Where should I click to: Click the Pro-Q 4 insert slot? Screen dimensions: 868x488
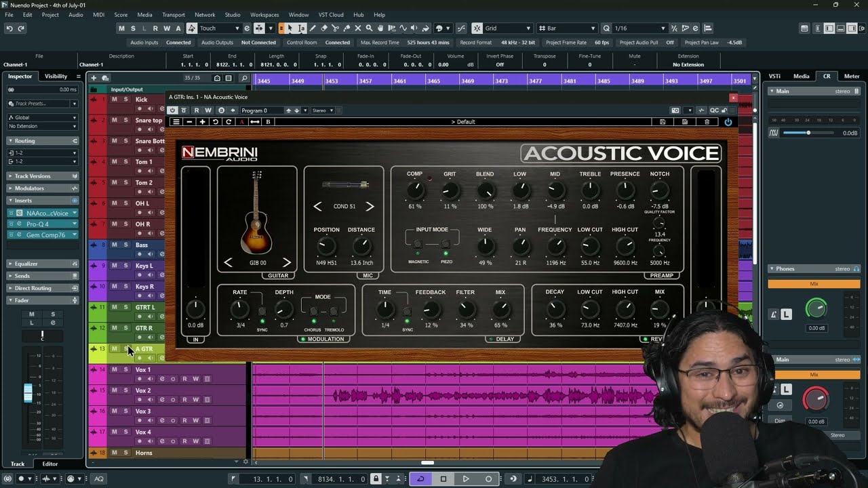coord(43,224)
